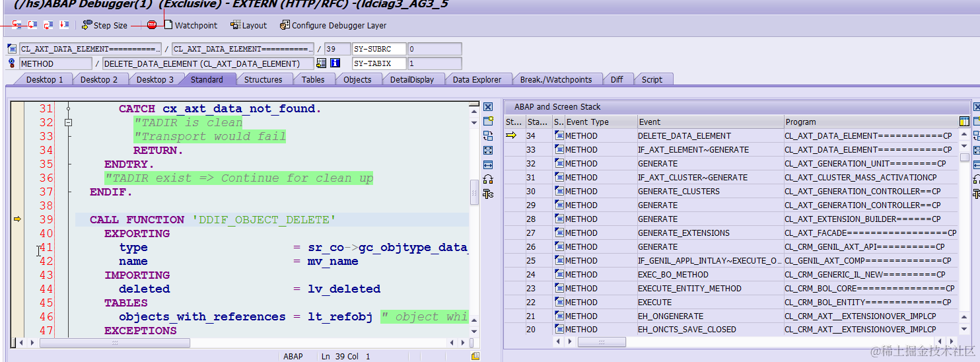
Task: Select stack row 33 IF_AXT_ELEMENT~GENERATE
Action: tap(731, 149)
